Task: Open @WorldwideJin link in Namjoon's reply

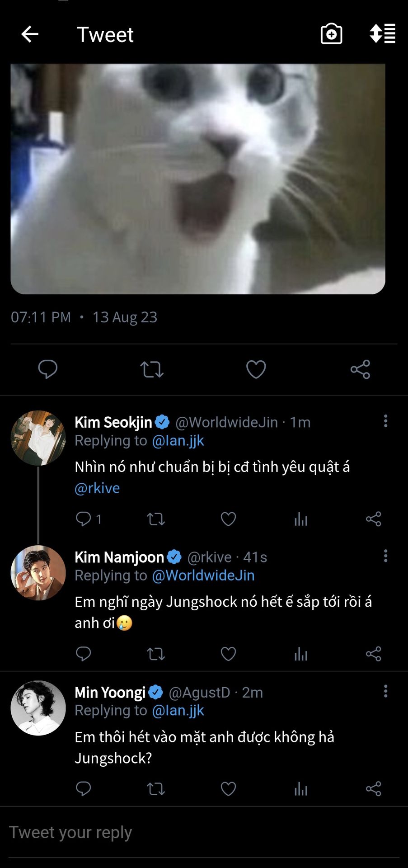Action: coord(203,576)
